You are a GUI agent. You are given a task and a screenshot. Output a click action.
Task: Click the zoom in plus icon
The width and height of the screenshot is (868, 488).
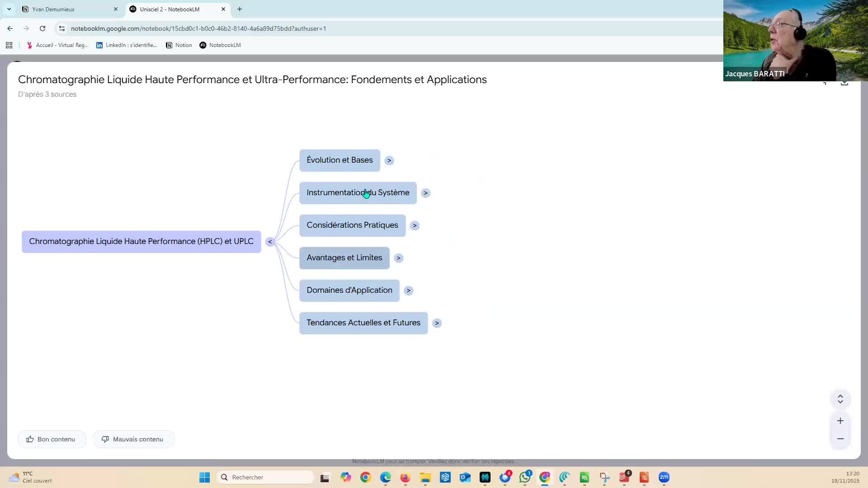[840, 421]
